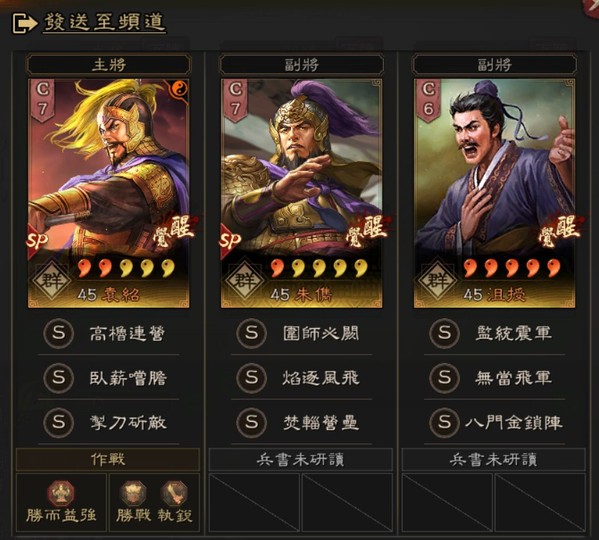The width and height of the screenshot is (599, 540).
Task: Click the 勝戰 war book icon
Action: click(x=133, y=493)
